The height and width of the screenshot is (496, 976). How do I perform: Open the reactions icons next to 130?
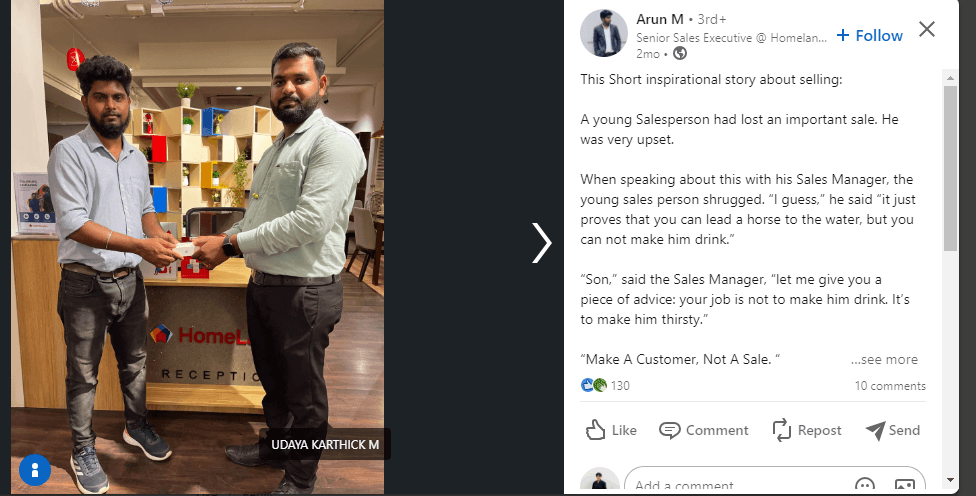point(594,386)
